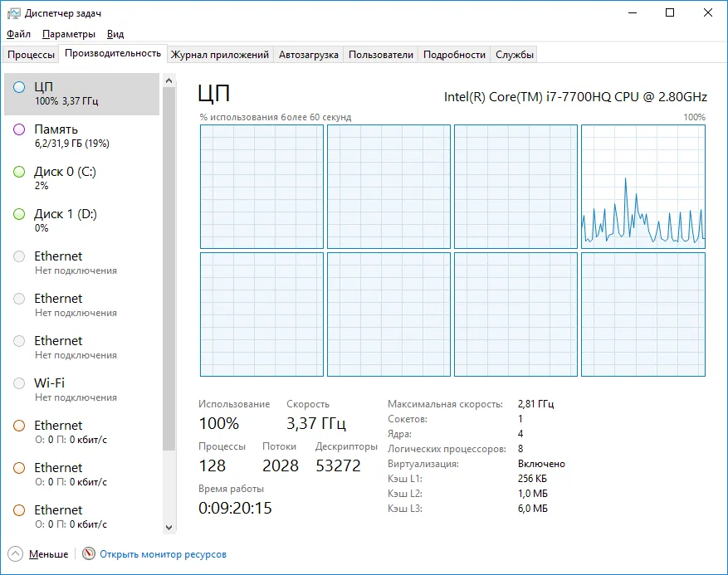Click Открыть монитор ресурсов link

[x=163, y=554]
